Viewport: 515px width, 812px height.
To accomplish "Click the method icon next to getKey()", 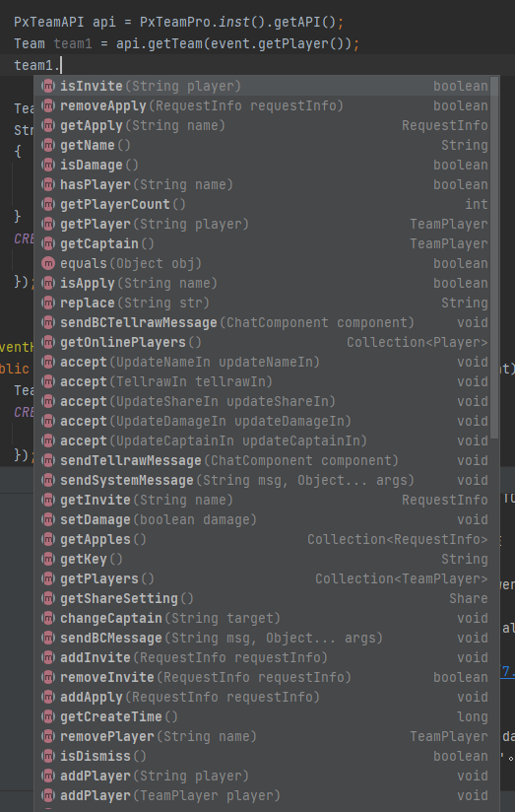I will (x=48, y=560).
